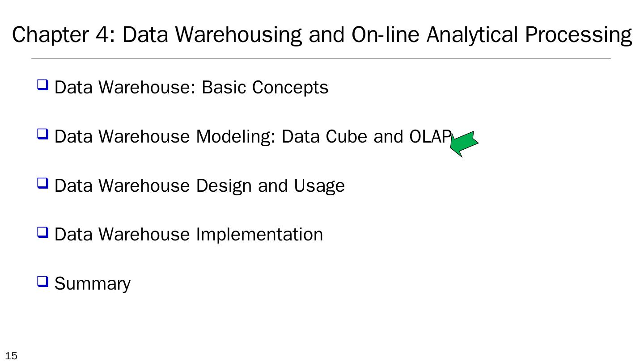
Task: Click the Data Warehouse Implementation text
Action: click(188, 235)
